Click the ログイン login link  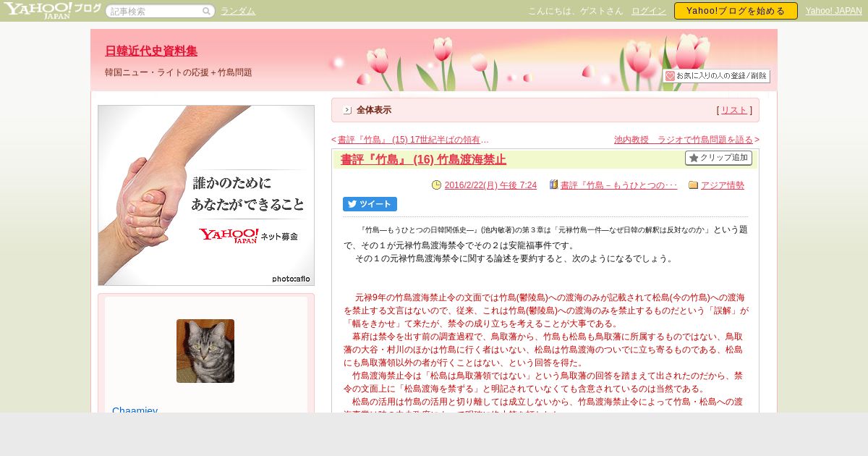(649, 11)
